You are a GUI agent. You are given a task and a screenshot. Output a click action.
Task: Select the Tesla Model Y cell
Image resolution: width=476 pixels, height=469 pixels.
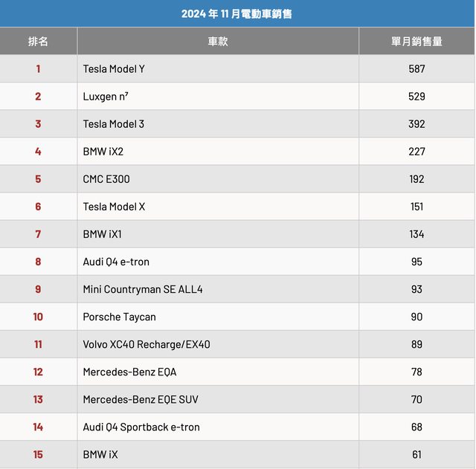tap(114, 69)
